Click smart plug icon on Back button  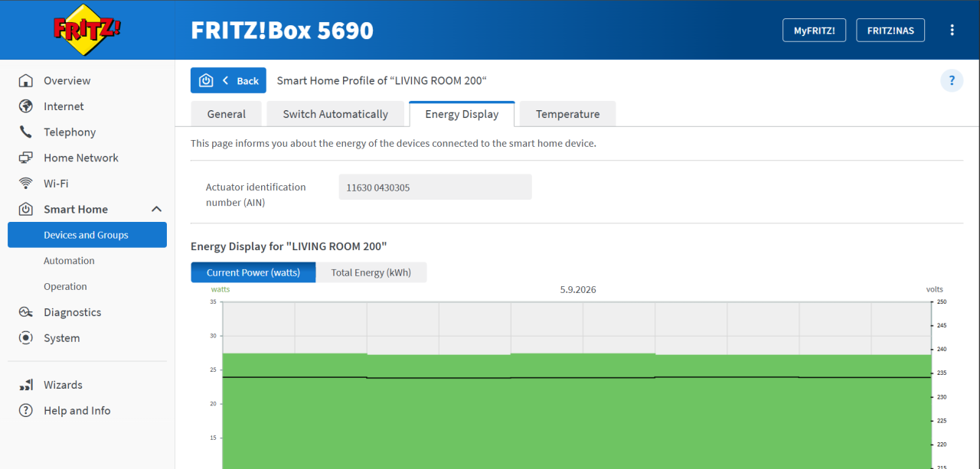click(x=206, y=80)
